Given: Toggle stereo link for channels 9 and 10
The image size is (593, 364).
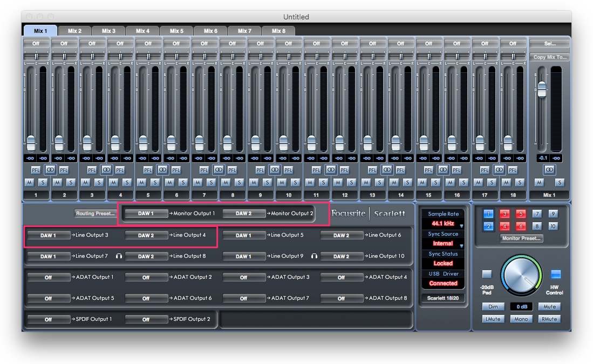Looking at the screenshot, I should click(275, 170).
